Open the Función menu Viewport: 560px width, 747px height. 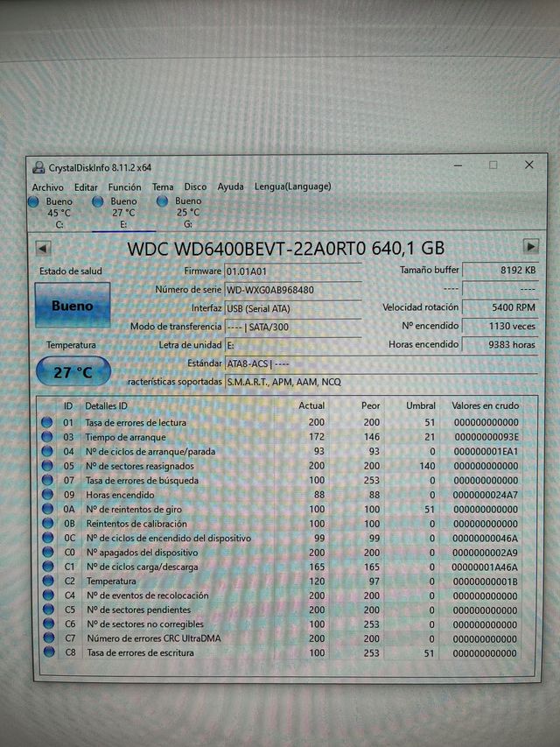(x=125, y=187)
